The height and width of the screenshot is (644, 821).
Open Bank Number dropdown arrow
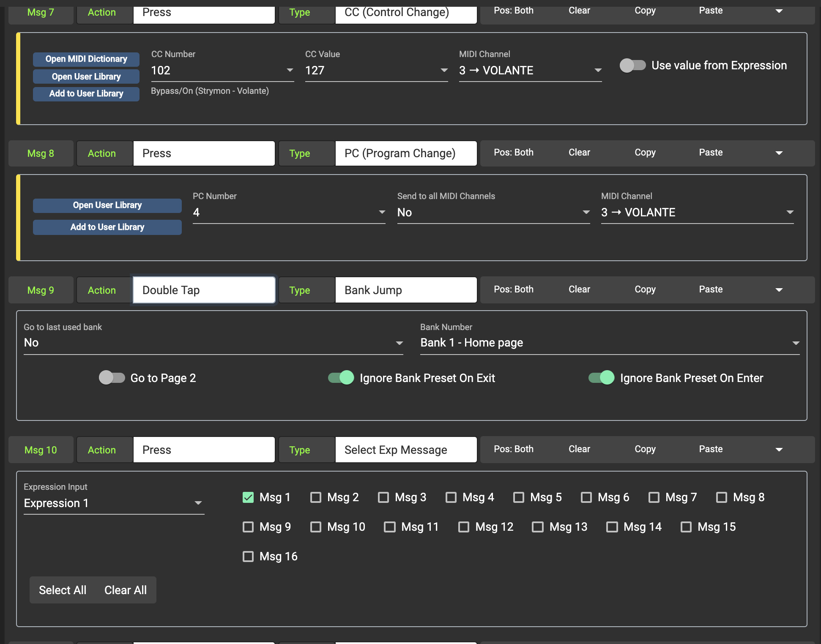coord(796,343)
